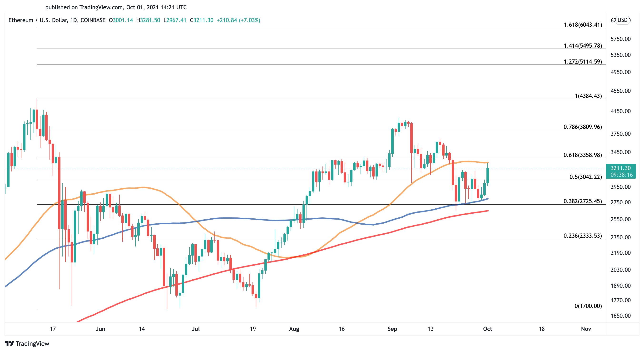This screenshot has height=352, width=644.
Task: Click the 2030.00 price axis label
Action: point(620,270)
